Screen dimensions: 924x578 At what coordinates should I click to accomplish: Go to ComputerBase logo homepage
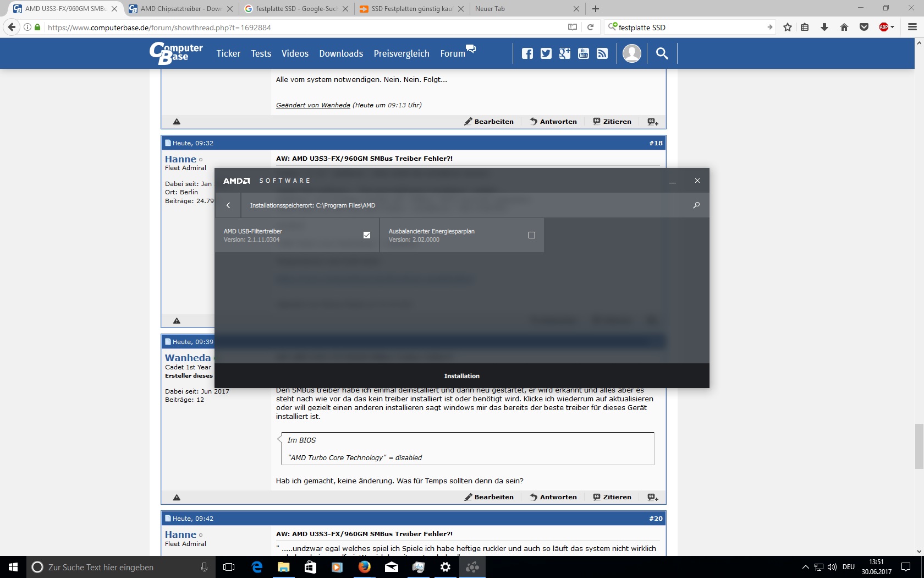click(176, 53)
